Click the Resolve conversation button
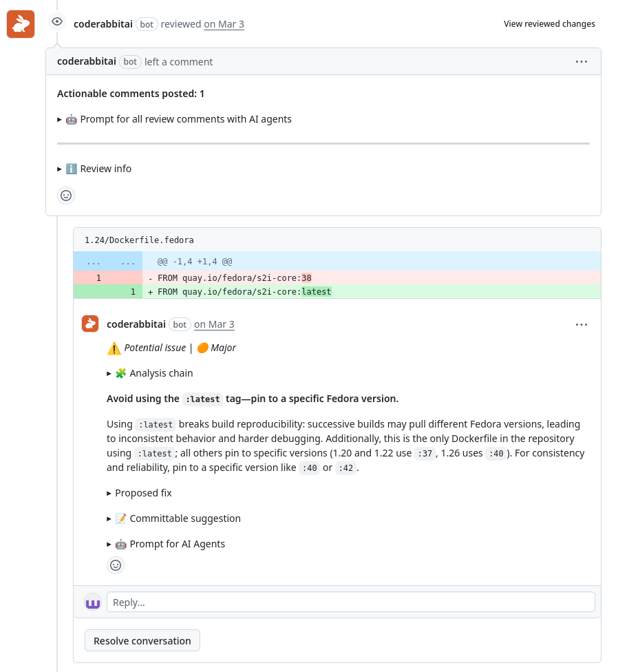This screenshot has width=629, height=672. pos(142,640)
